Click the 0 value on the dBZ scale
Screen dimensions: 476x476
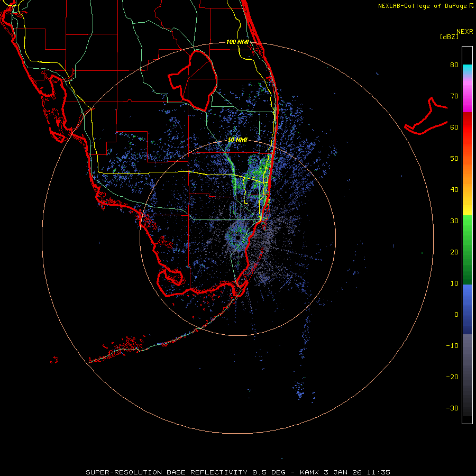456,315
